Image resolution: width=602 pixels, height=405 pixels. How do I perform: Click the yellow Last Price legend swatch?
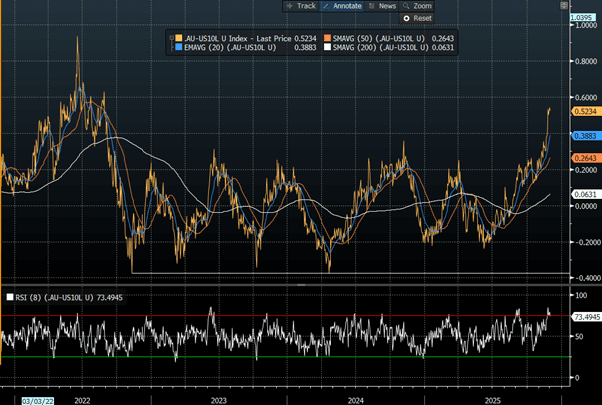(x=175, y=37)
